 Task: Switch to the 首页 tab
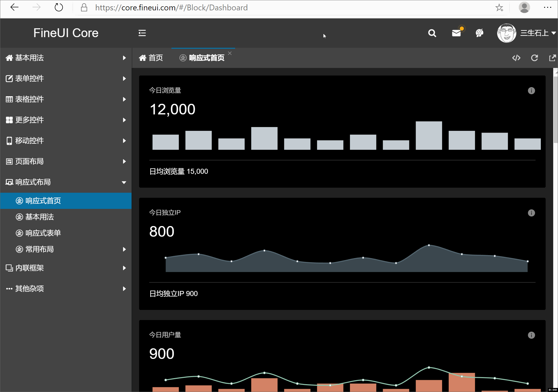pyautogui.click(x=151, y=58)
